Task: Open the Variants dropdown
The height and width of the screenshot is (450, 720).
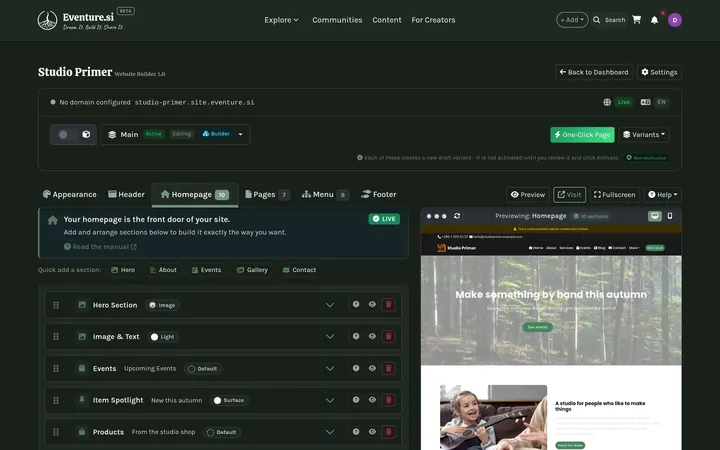Action: point(644,135)
